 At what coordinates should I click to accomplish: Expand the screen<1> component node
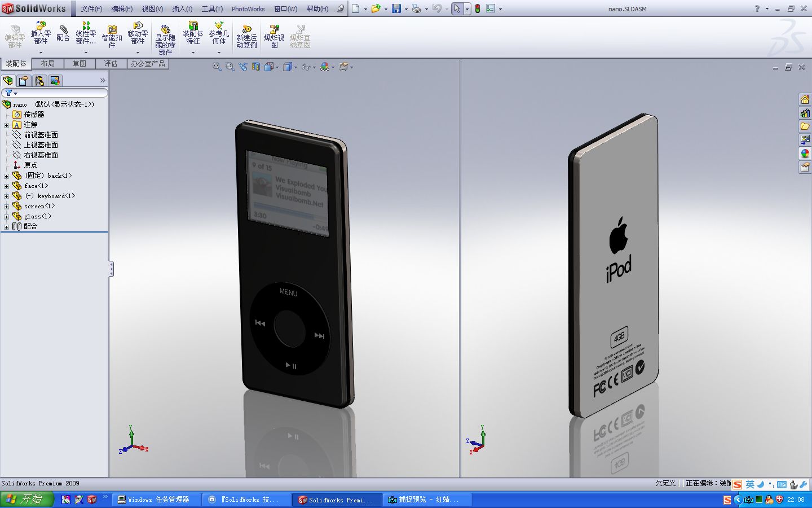point(6,207)
